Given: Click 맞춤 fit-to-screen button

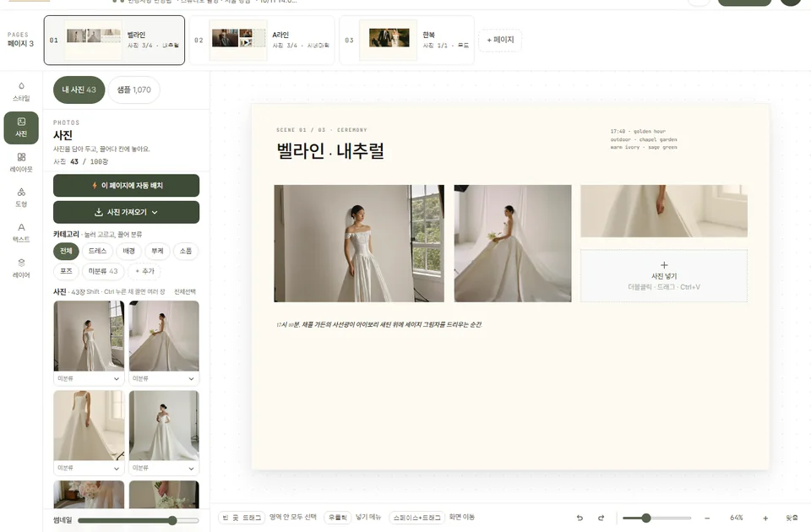Looking at the screenshot, I should (792, 518).
